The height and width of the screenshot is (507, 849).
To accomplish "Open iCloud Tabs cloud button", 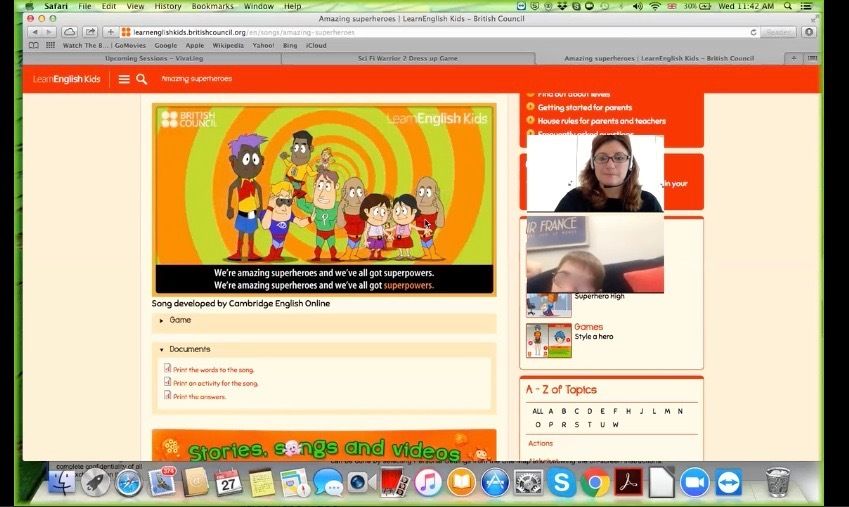I will [69, 32].
